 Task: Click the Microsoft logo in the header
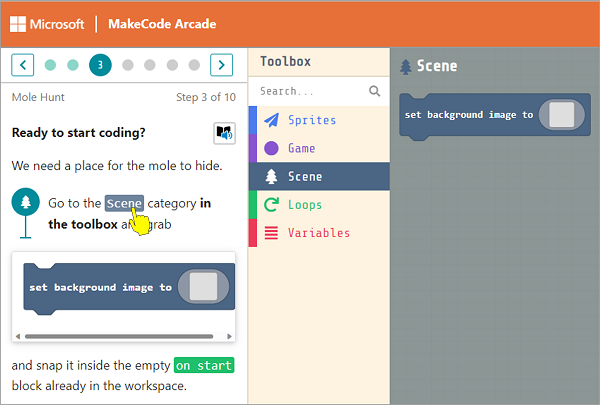tap(47, 24)
